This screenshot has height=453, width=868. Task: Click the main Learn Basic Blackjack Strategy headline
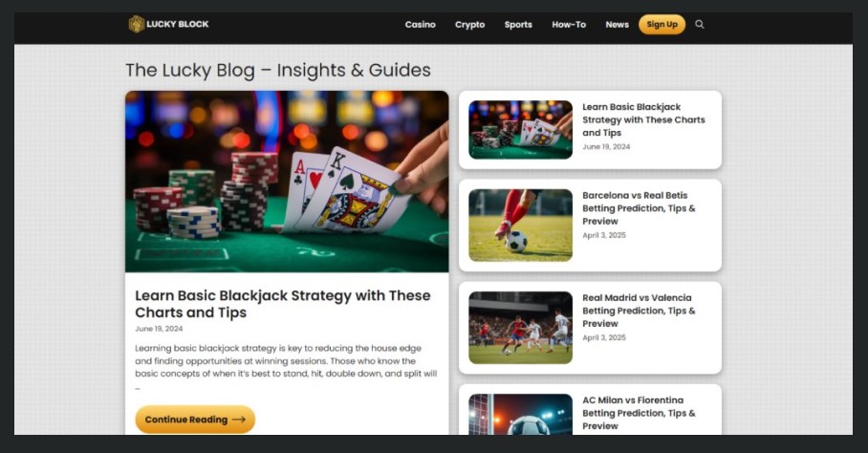pos(283,304)
